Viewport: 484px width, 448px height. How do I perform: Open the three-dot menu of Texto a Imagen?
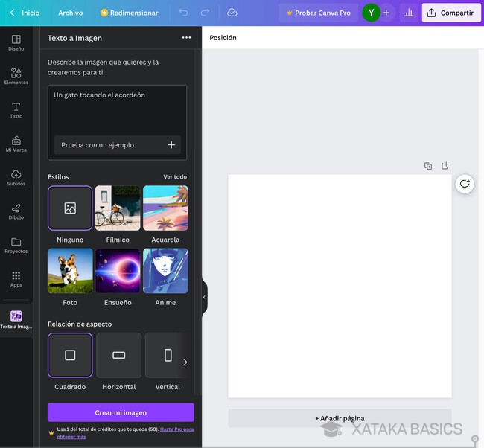tap(186, 38)
